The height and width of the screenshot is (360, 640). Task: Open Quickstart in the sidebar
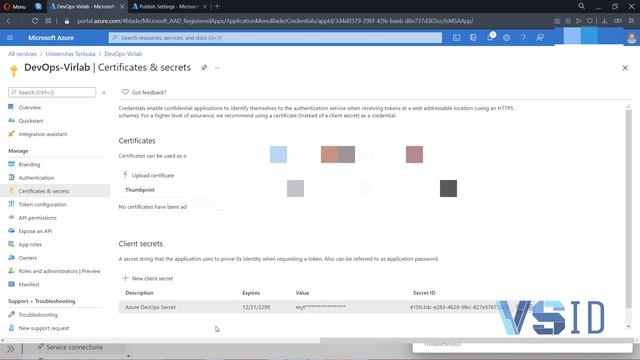point(31,121)
